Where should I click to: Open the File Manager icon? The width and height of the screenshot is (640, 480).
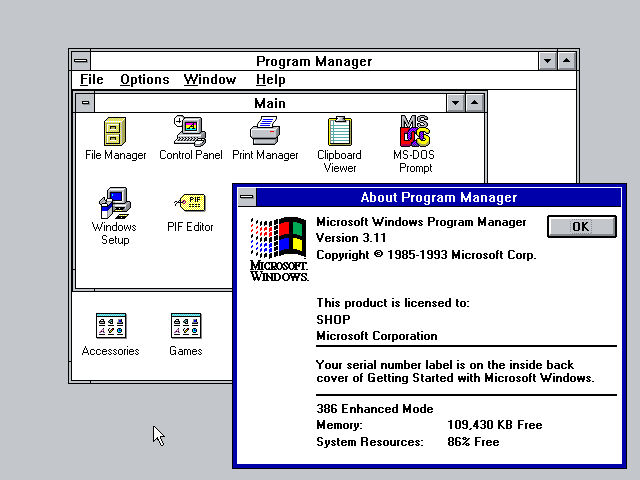tap(115, 131)
